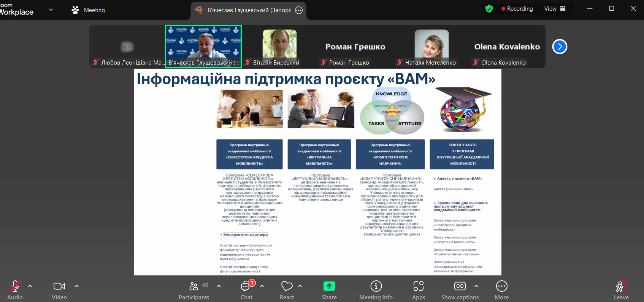
Task: Open Заява учасника «Віртуальна мобільність» link
Action: coord(455,240)
